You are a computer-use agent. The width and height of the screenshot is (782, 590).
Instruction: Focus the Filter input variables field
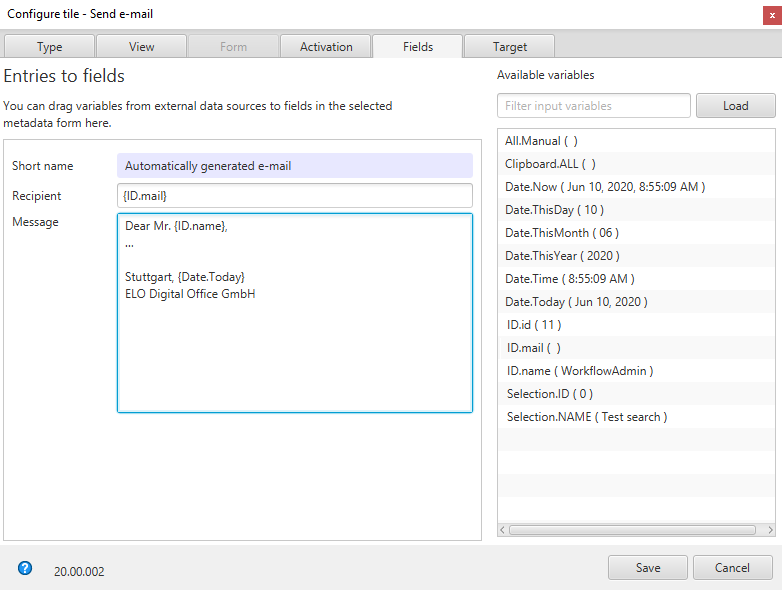point(593,106)
